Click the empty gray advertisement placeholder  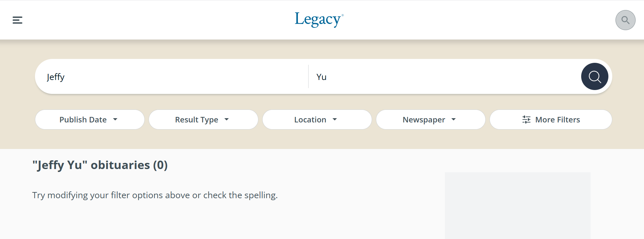(x=517, y=206)
